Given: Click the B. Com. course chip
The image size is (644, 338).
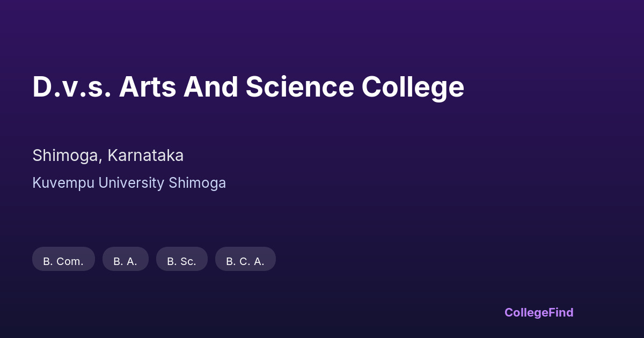Looking at the screenshot, I should [63, 261].
